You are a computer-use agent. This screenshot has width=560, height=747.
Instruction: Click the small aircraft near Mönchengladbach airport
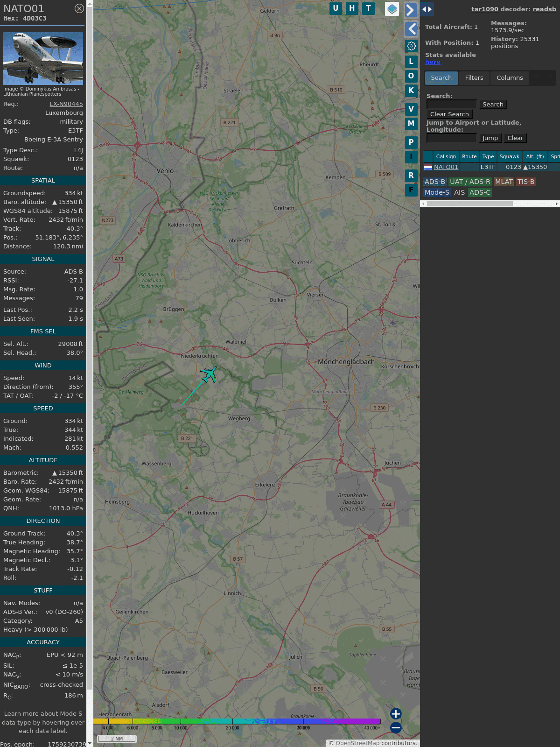(393, 322)
